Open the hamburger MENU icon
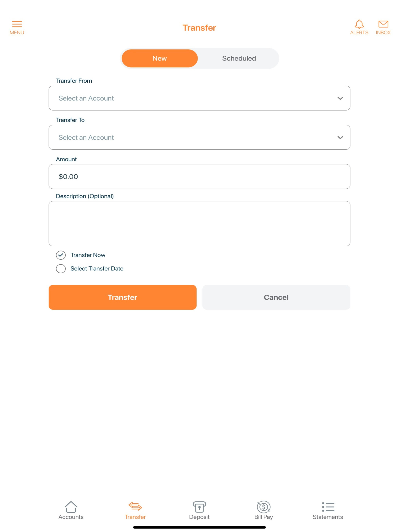 [x=17, y=24]
